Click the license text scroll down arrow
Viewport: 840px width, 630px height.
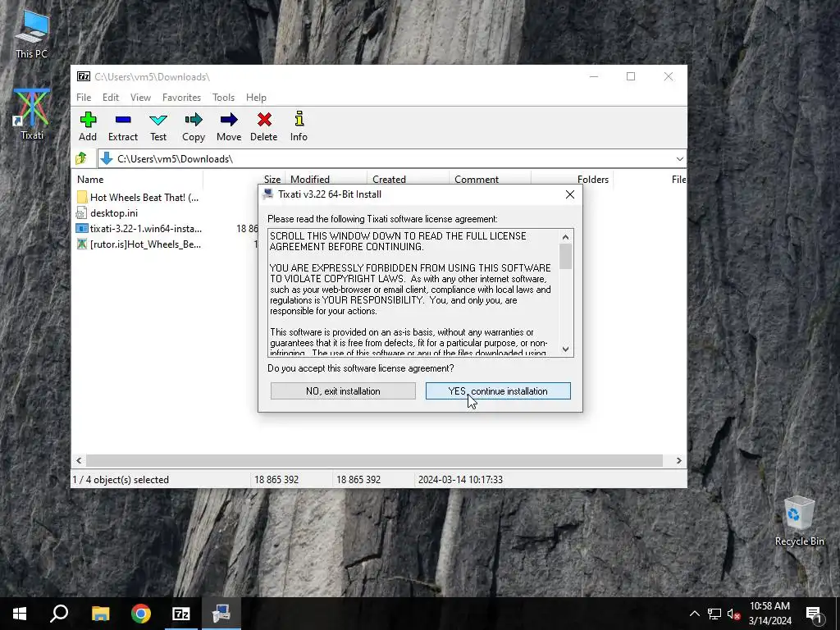[565, 349]
